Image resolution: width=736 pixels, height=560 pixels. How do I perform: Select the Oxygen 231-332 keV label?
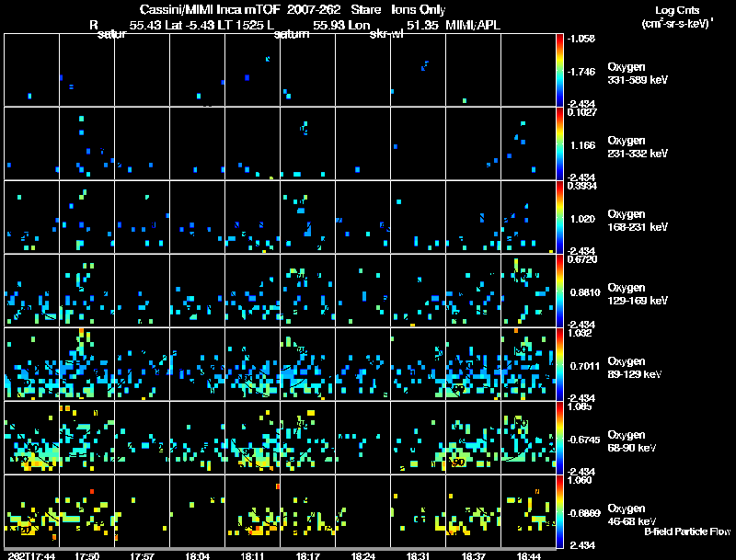(638, 147)
